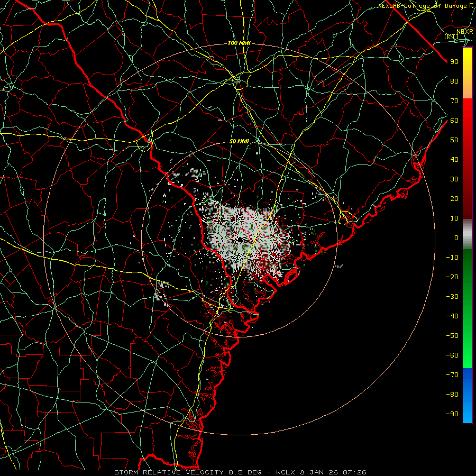The height and width of the screenshot is (476, 476).
Task: Click the -50 knot scale label
Action: [x=452, y=336]
